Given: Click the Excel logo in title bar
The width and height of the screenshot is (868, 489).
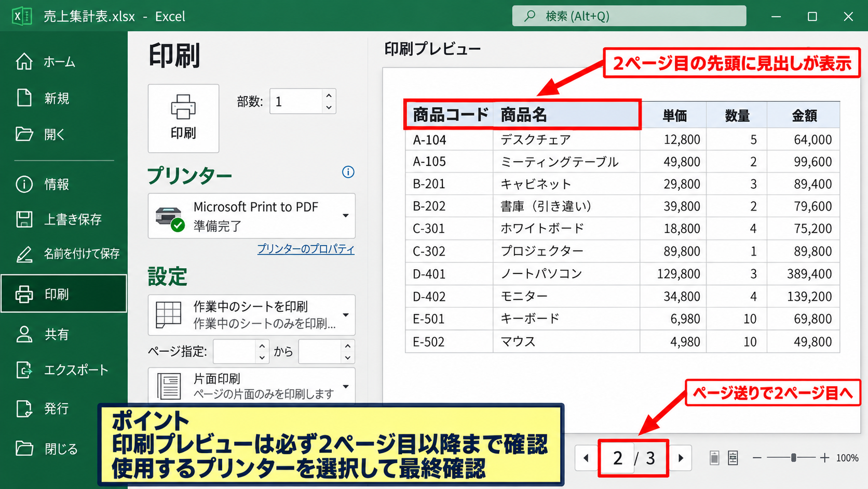Looking at the screenshot, I should 21,16.
